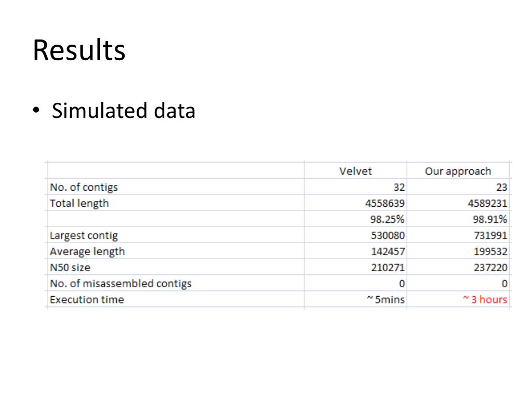The width and height of the screenshot is (532, 399).
Task: Click the largest contig value 731991
Action: click(x=490, y=235)
